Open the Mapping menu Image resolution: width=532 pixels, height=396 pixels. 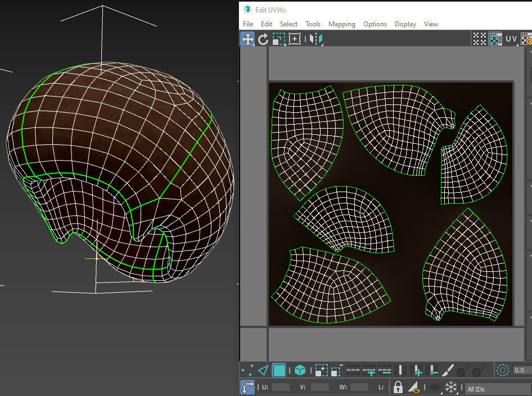(x=342, y=24)
